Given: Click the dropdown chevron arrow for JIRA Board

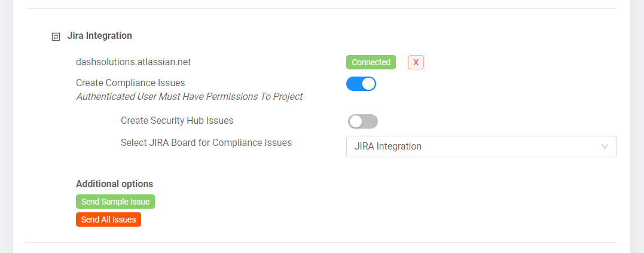Looking at the screenshot, I should click(x=605, y=147).
